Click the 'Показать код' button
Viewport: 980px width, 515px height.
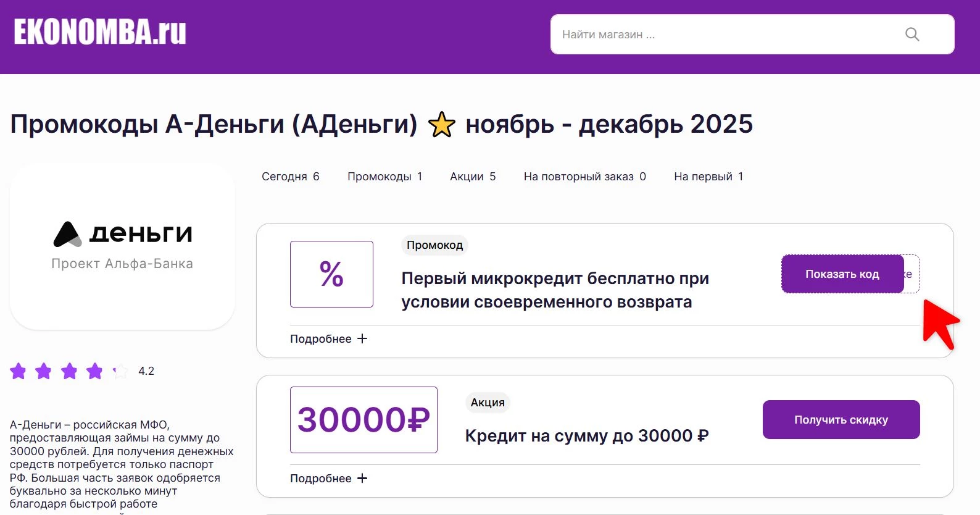pos(842,274)
